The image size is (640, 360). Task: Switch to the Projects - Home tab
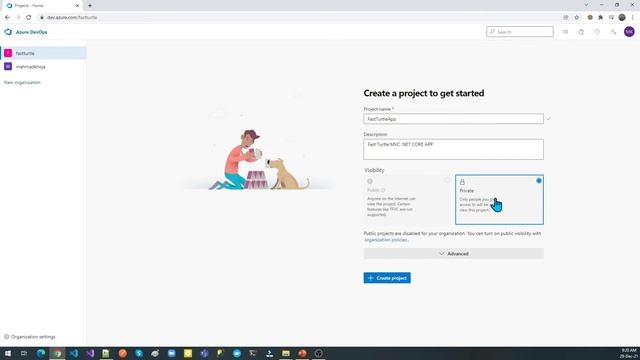coord(41,6)
